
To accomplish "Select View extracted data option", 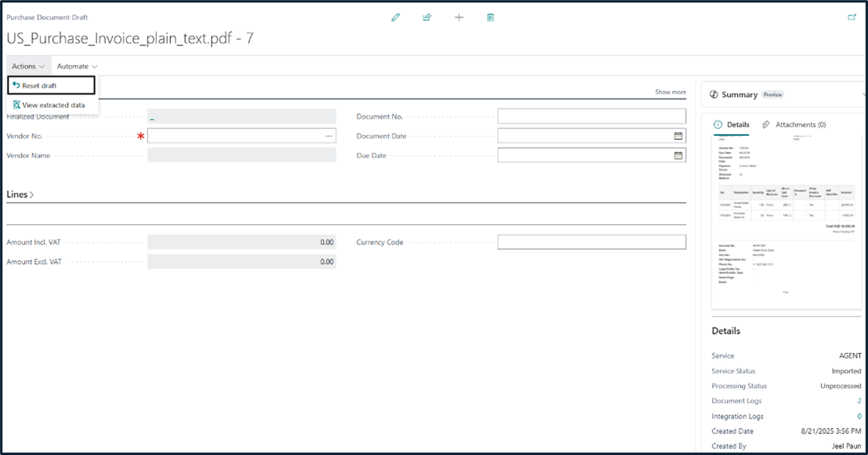I will [53, 105].
